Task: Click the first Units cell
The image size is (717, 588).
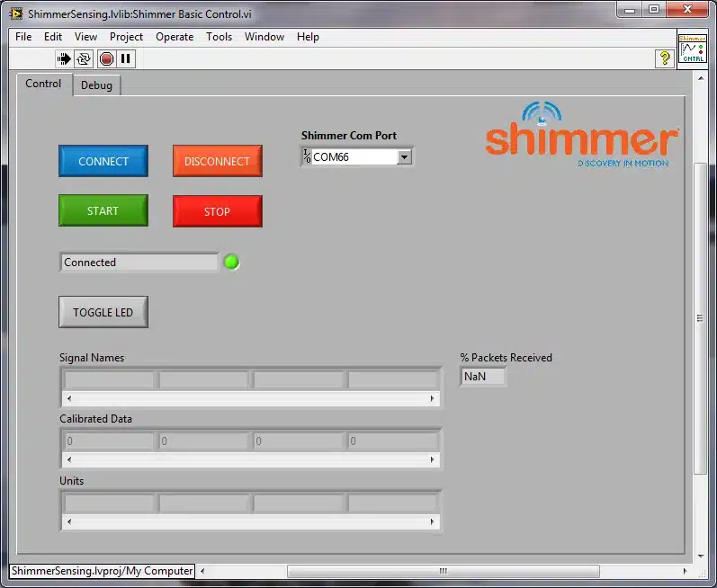Action: pyautogui.click(x=109, y=503)
